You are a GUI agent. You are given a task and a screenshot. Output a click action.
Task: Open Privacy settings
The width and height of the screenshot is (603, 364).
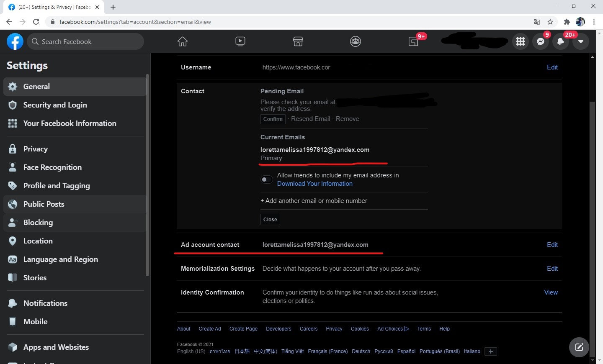(75, 149)
